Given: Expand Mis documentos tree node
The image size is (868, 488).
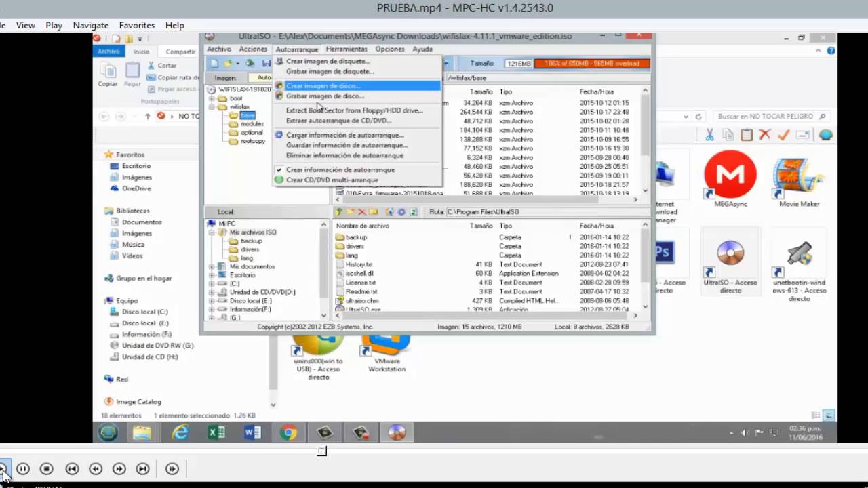Looking at the screenshot, I should 212,266.
